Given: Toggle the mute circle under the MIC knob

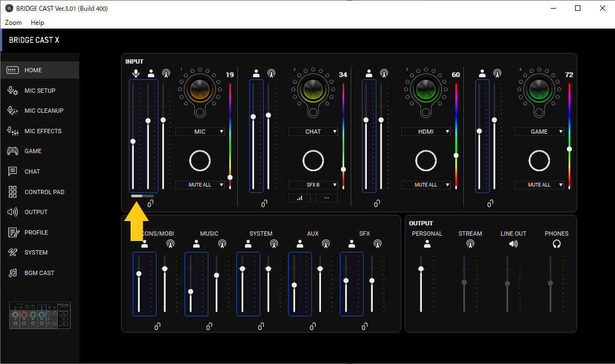Looking at the screenshot, I should [x=200, y=160].
